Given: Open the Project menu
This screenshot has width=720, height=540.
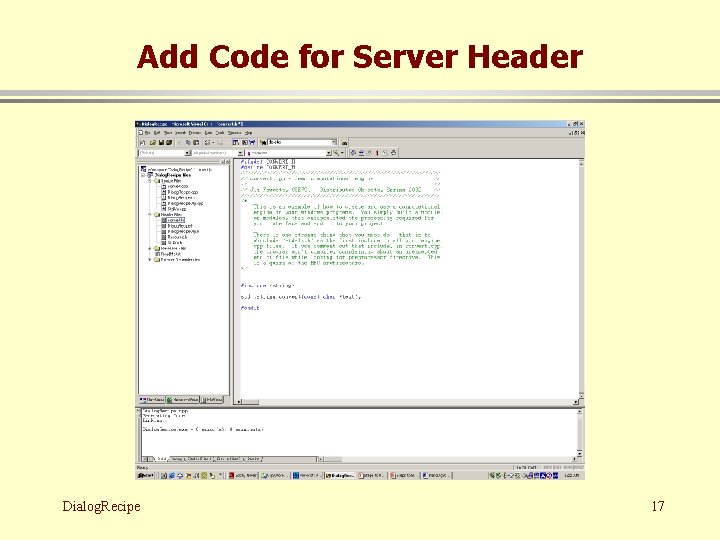Looking at the screenshot, I should click(x=195, y=133).
